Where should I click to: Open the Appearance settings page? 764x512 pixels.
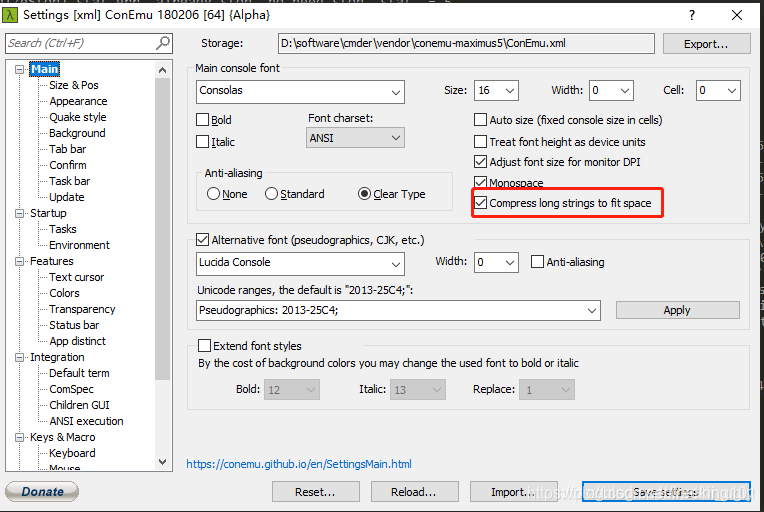coord(78,101)
